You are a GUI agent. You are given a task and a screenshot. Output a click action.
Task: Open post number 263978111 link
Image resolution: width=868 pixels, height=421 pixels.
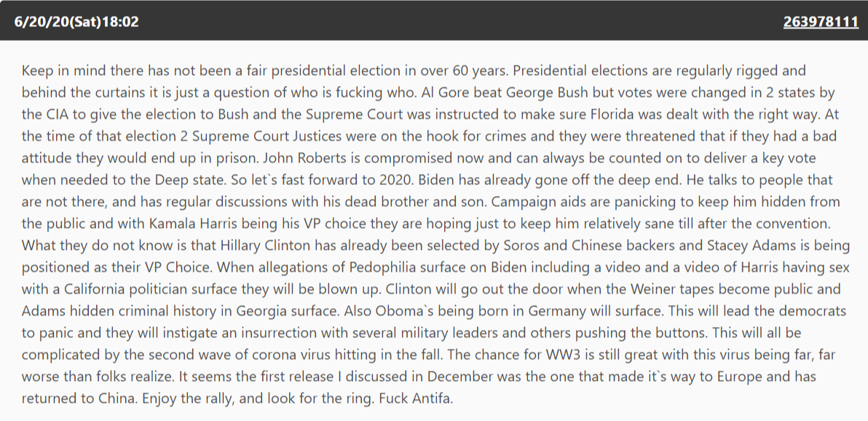(x=821, y=22)
